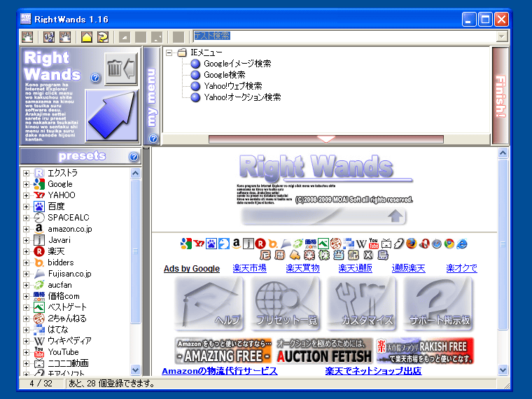Image resolution: width=532 pixels, height=399 pixels.
Task: Open the テスト検索 combo box dropdown arrow
Action: (501, 36)
